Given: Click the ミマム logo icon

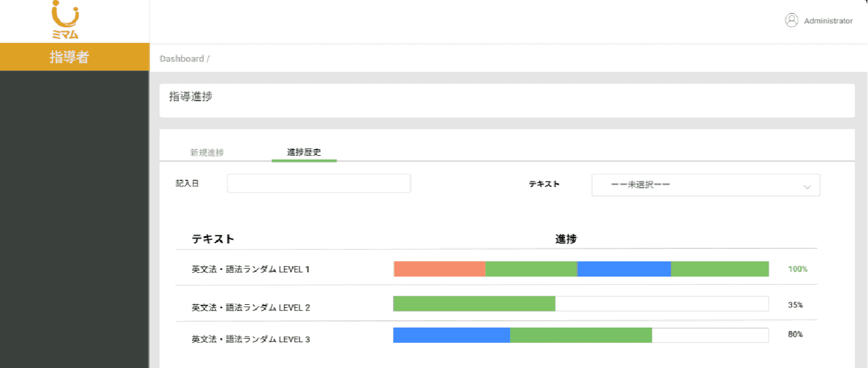Looking at the screenshot, I should point(65,20).
